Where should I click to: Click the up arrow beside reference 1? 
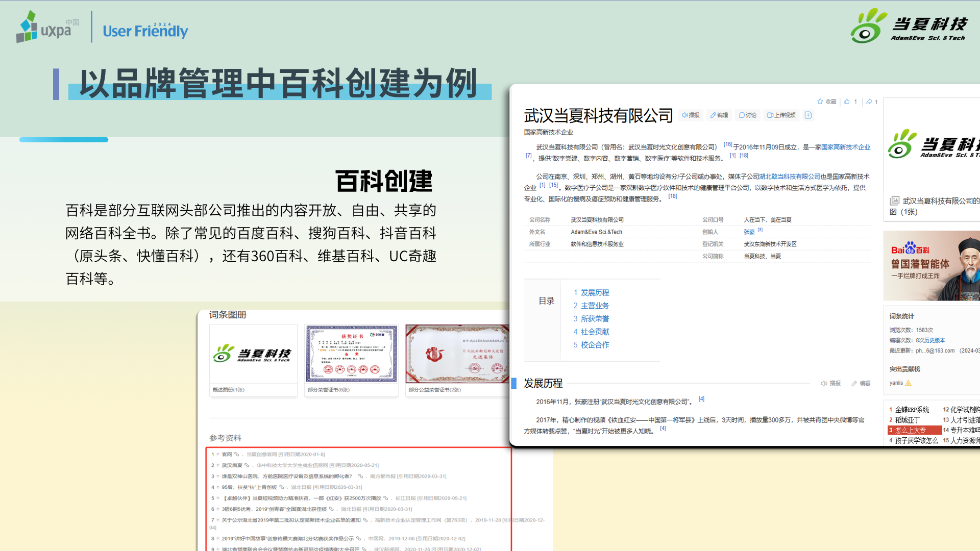(x=218, y=454)
